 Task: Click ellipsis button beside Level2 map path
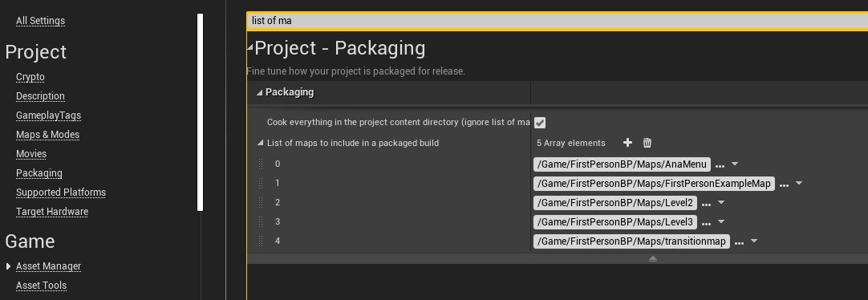(x=707, y=205)
